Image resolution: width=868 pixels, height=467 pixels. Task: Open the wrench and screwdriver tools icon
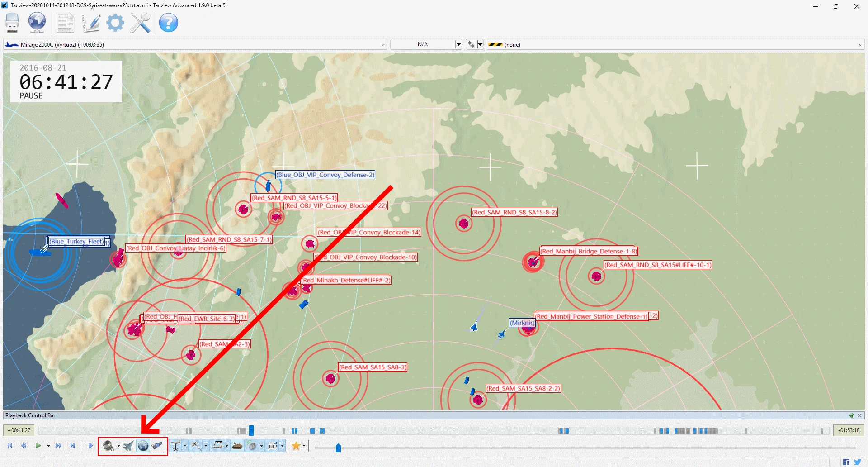click(140, 23)
